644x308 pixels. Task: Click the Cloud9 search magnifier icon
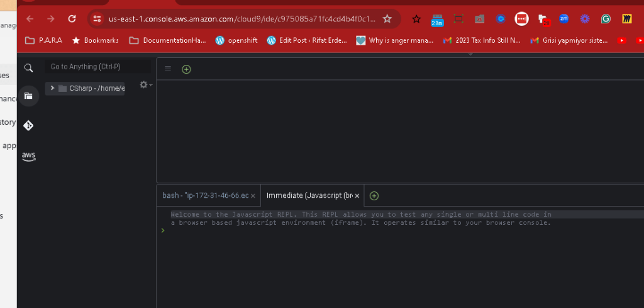point(28,68)
